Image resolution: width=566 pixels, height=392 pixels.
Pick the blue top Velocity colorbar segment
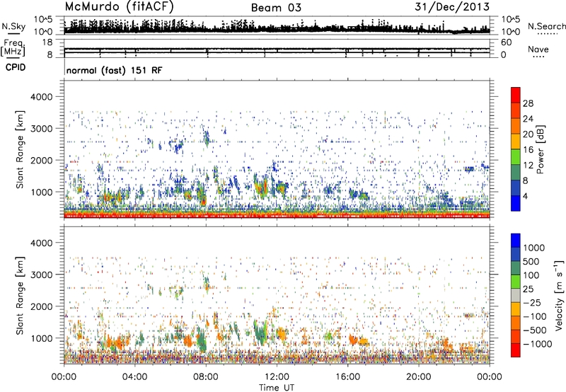tap(516, 241)
